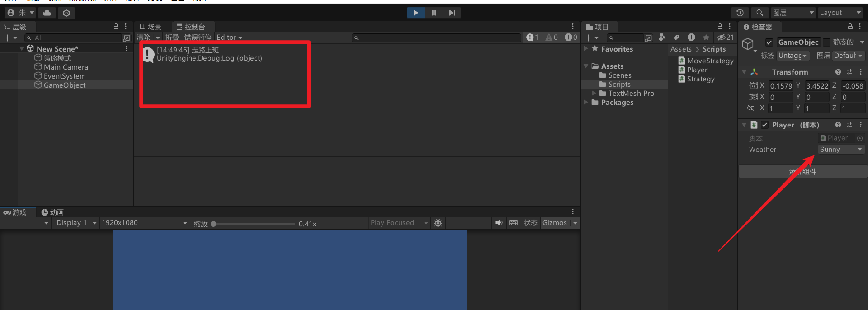Click the global search magnifier icon

760,13
